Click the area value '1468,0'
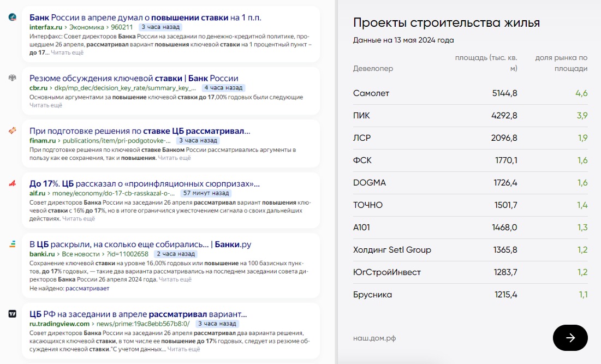The width and height of the screenshot is (601, 364). (x=505, y=228)
